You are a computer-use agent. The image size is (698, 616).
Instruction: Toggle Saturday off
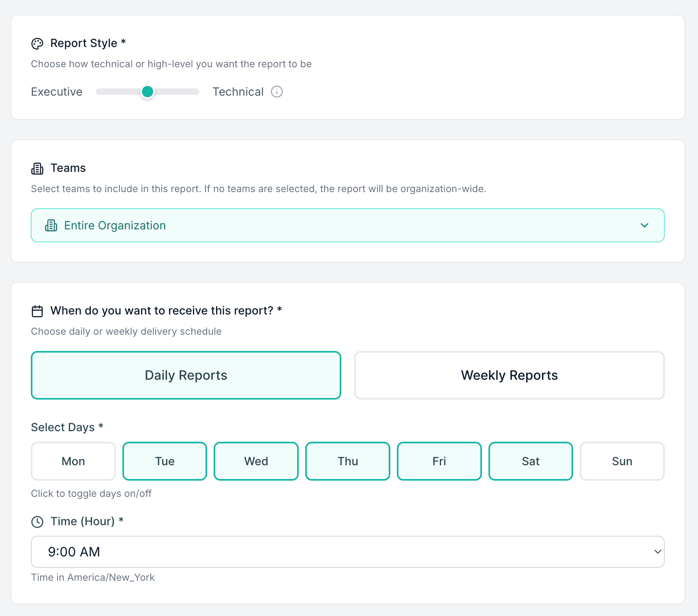(x=531, y=461)
